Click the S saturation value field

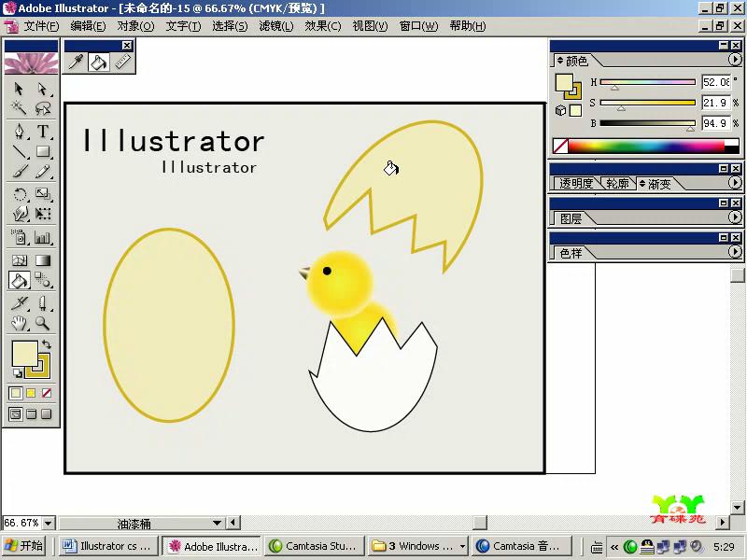click(x=715, y=103)
